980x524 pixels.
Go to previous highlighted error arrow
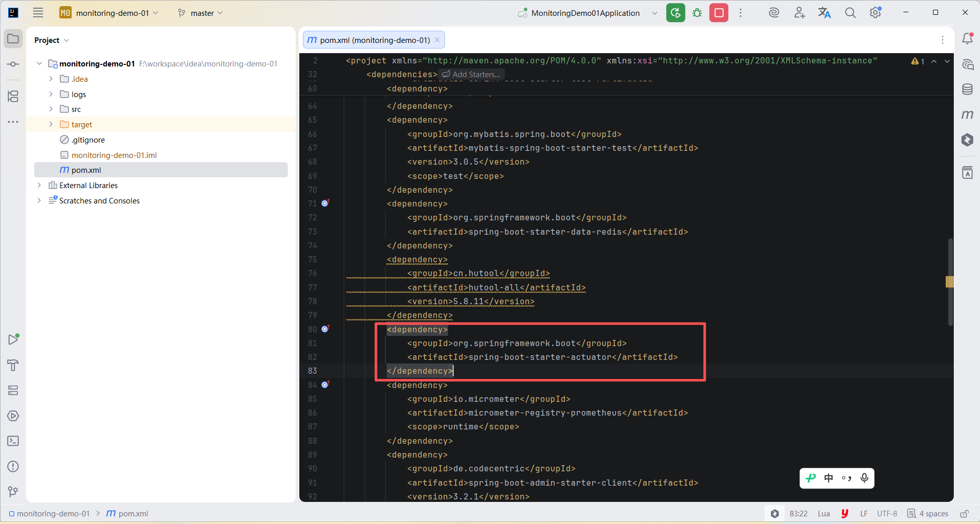934,61
